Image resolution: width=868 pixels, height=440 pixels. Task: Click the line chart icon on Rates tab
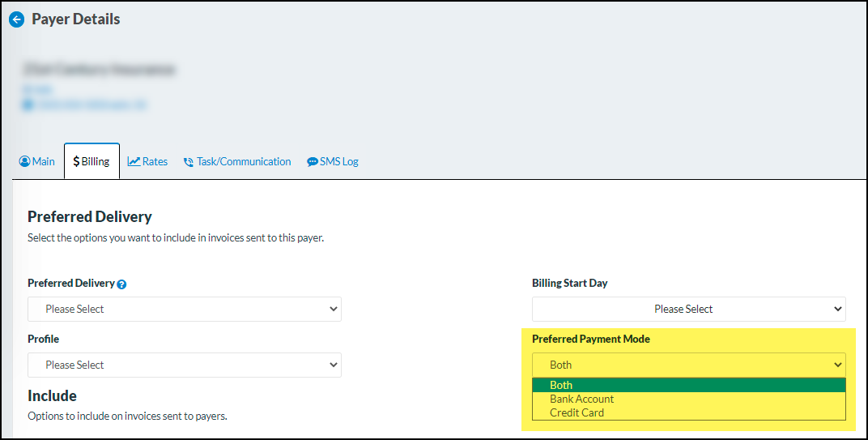(134, 161)
